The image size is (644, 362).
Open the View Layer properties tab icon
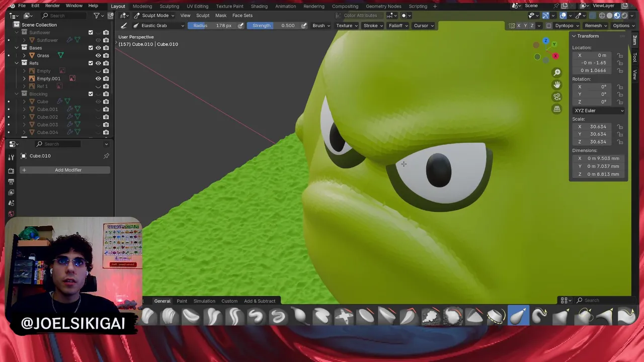click(11, 192)
